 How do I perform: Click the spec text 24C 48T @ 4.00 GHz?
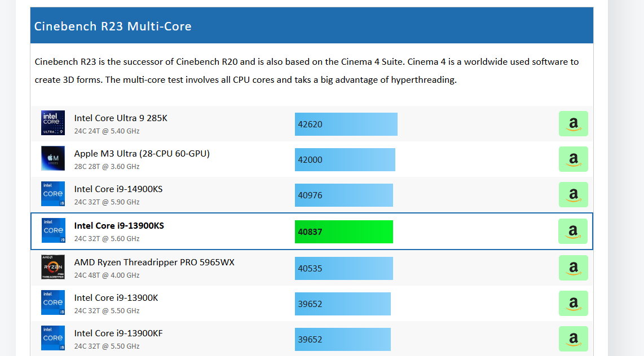107,275
